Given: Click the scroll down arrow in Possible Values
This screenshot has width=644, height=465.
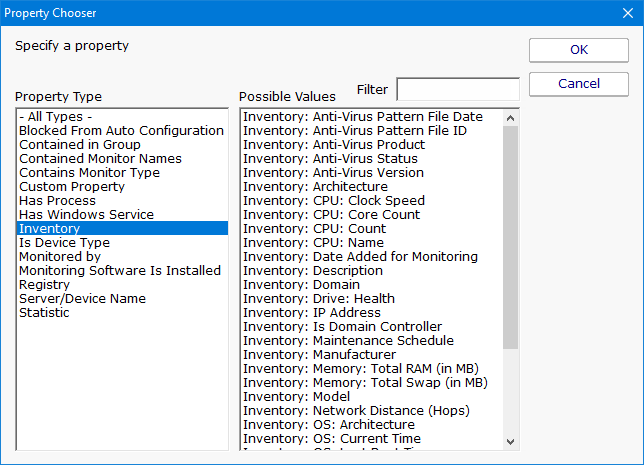Looking at the screenshot, I should [511, 441].
